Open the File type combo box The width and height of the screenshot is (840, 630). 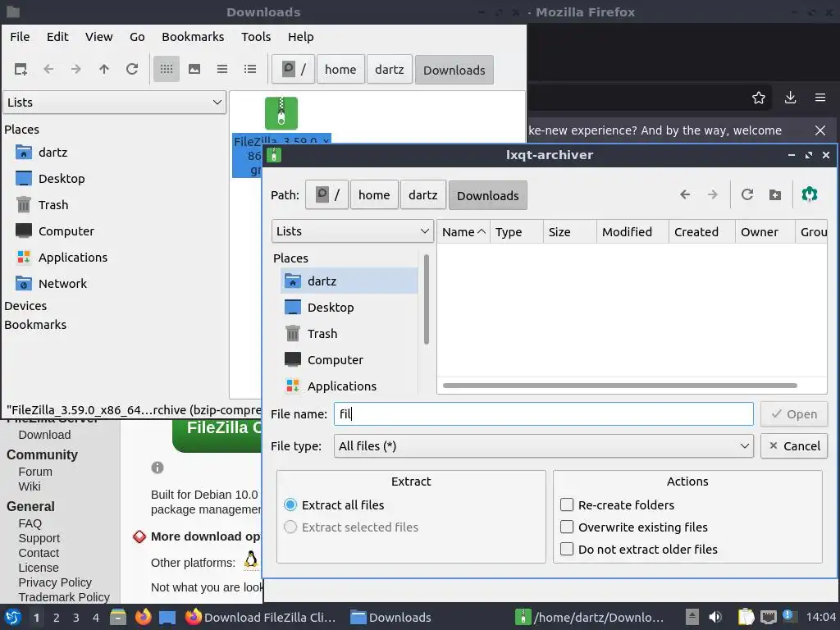(543, 445)
